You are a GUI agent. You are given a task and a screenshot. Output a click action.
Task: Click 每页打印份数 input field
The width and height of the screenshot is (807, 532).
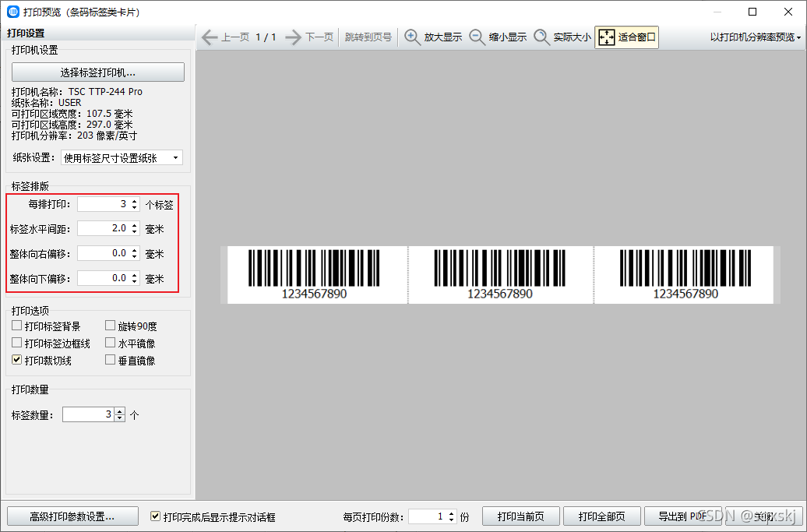click(x=428, y=516)
